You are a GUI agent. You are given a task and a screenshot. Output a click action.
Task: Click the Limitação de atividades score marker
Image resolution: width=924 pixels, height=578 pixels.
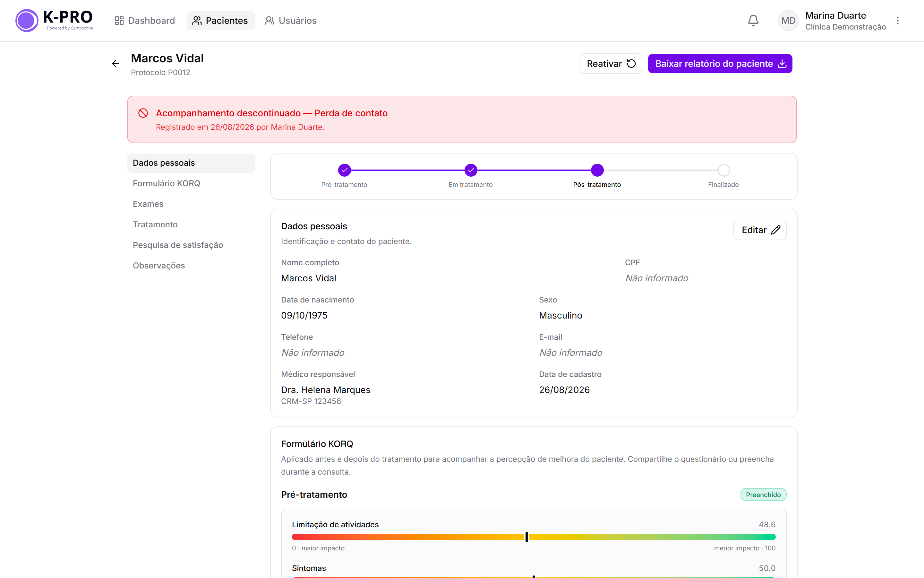[x=527, y=537]
